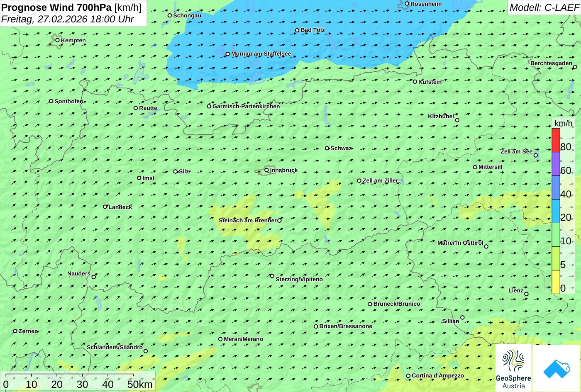The image size is (581, 392).
Task: Click the Schlanders/Silandro label
Action: (115, 347)
